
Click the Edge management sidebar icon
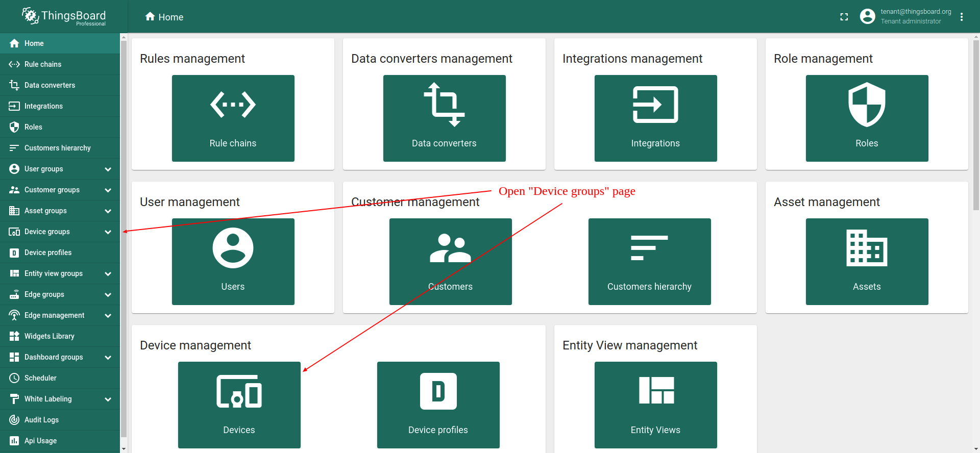[x=14, y=315]
